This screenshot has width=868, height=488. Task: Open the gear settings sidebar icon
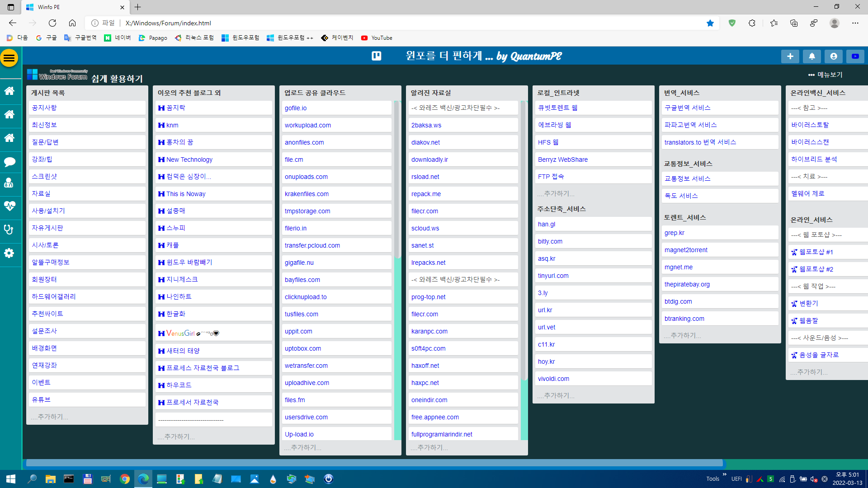point(9,253)
